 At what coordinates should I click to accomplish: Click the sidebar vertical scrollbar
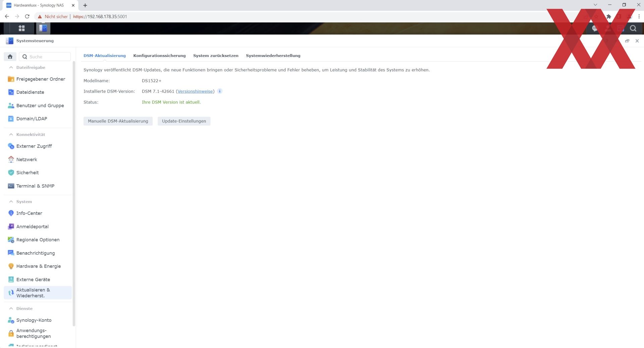point(74,193)
